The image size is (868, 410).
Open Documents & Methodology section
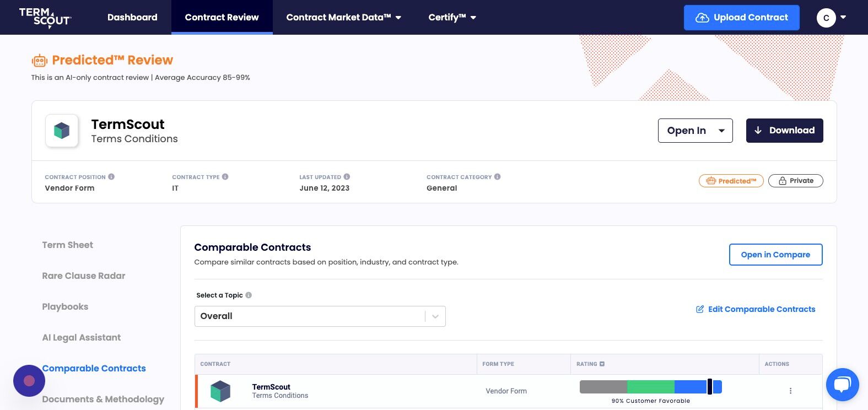pyautogui.click(x=103, y=399)
